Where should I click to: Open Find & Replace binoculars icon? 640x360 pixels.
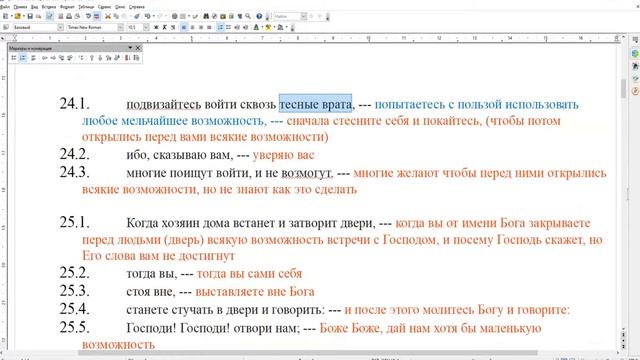point(206,16)
